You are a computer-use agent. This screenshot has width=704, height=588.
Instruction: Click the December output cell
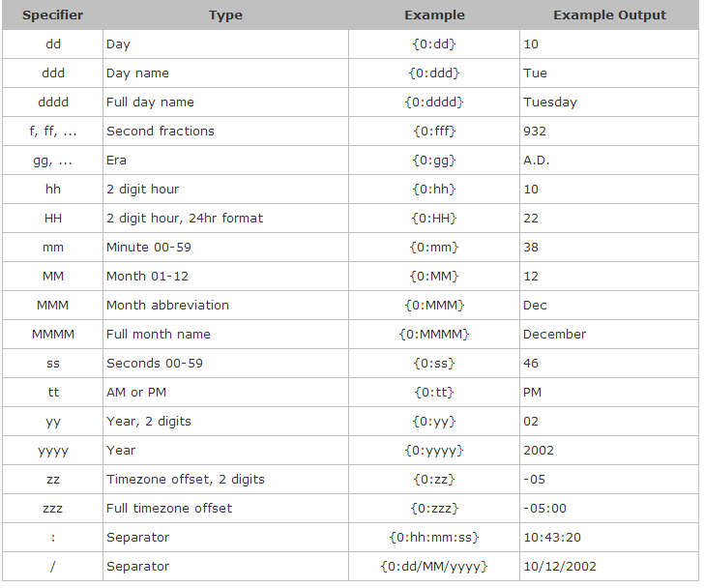point(609,335)
